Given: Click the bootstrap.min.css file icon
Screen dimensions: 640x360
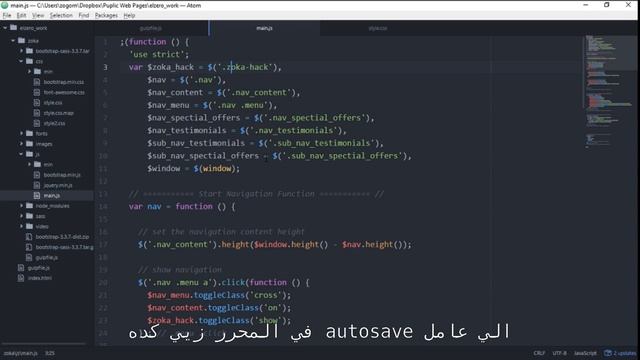Looking at the screenshot, I should 37,82.
